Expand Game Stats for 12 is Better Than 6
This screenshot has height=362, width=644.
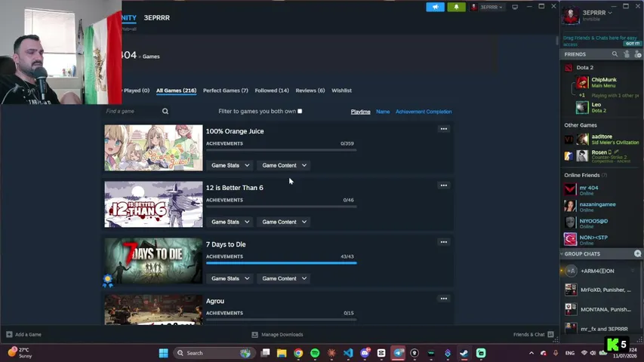230,222
